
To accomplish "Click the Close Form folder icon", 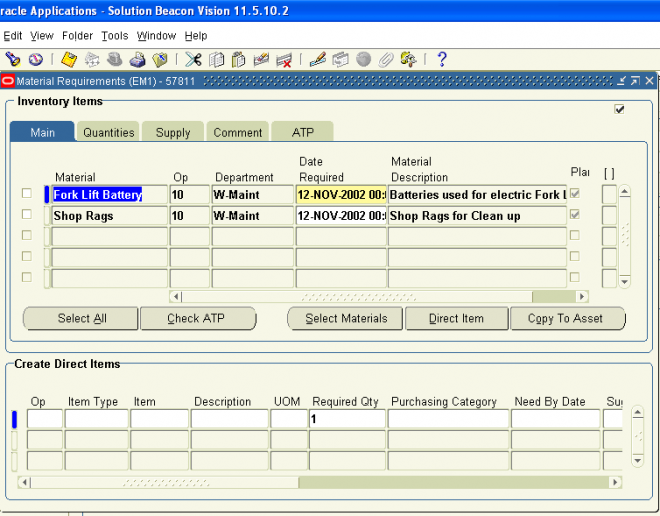I will 160,59.
